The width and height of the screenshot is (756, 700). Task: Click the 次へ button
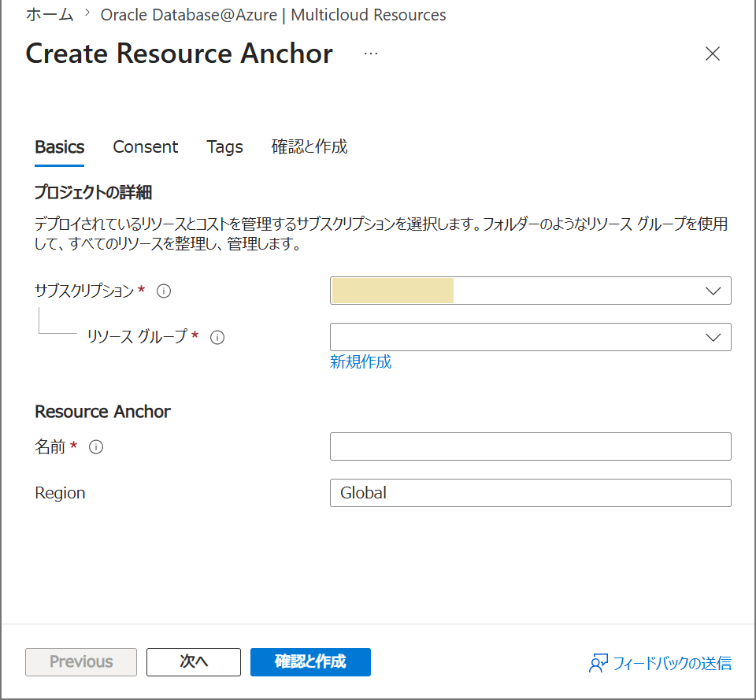(194, 662)
